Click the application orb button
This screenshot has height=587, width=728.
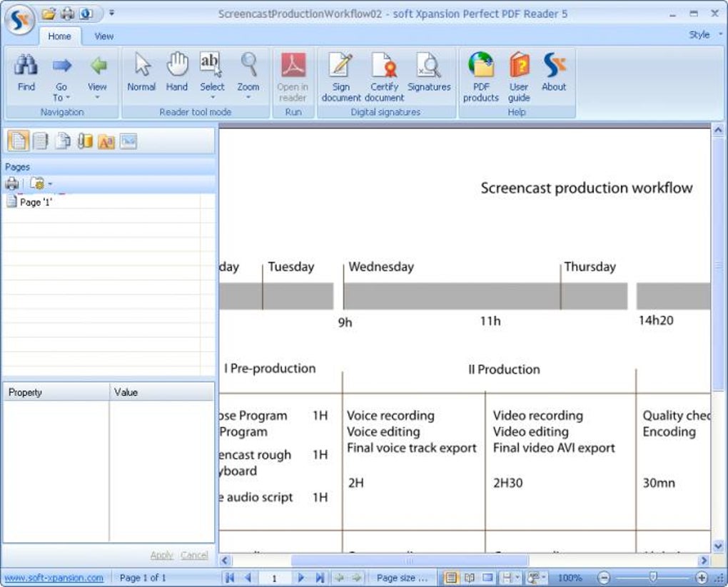click(19, 19)
